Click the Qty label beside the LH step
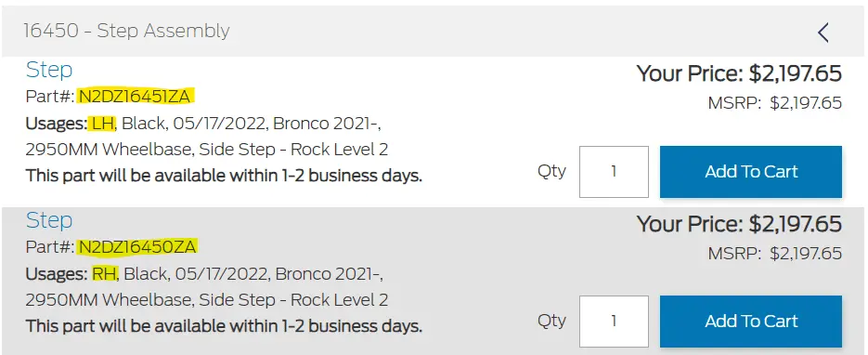 point(552,171)
